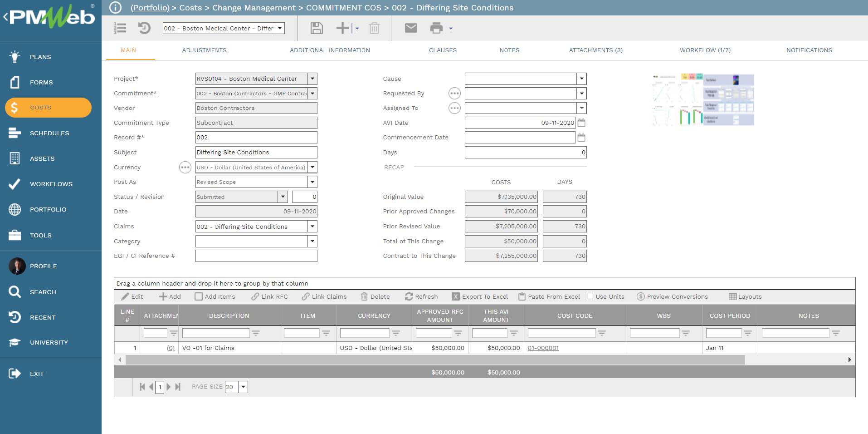Open the Forms document icon in the sidebar
The image size is (868, 434).
pos(15,82)
